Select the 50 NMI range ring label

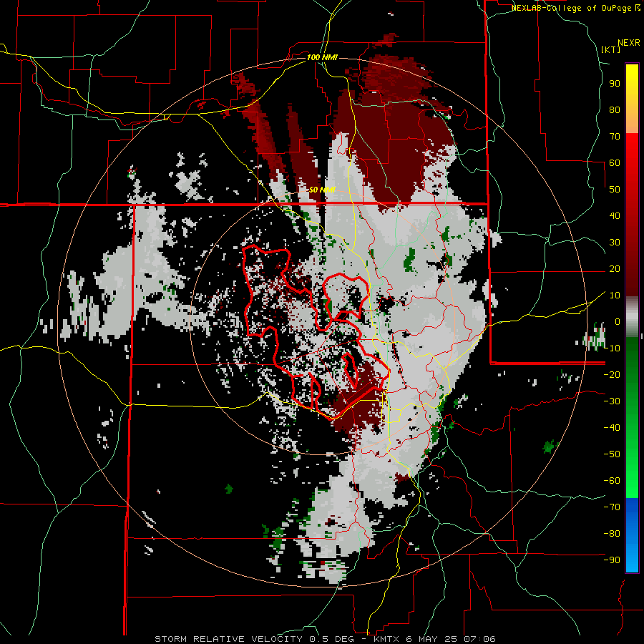pyautogui.click(x=322, y=190)
